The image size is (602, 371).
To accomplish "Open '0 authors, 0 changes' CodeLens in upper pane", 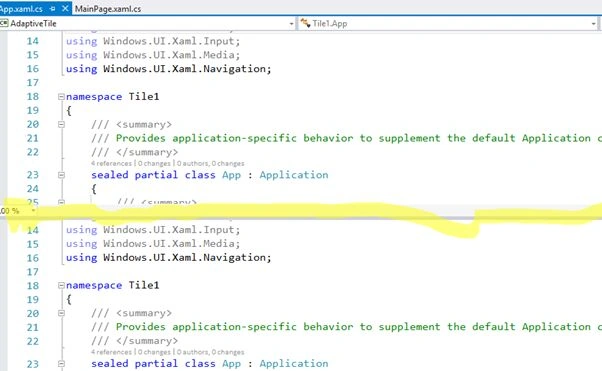I will (x=210, y=163).
